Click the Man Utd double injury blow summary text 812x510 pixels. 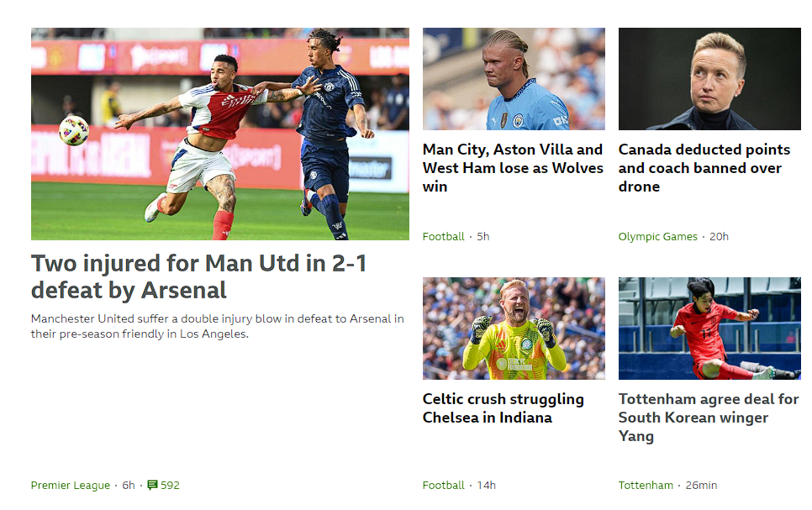click(x=218, y=326)
